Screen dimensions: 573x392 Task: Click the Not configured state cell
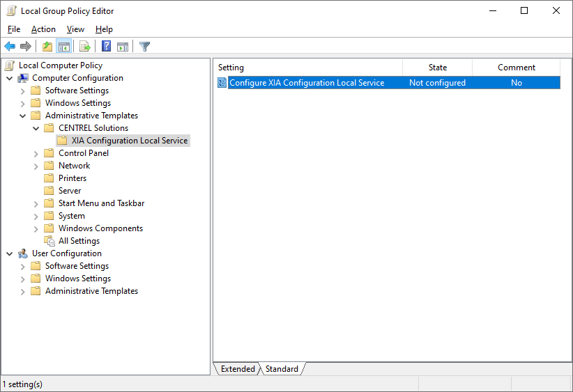click(x=438, y=83)
